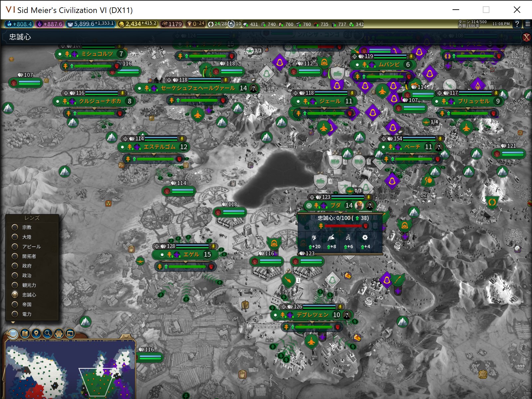This screenshot has width=532, height=399.
Task: Click the gold arrow expander above the minimap
Action: click(x=126, y=336)
